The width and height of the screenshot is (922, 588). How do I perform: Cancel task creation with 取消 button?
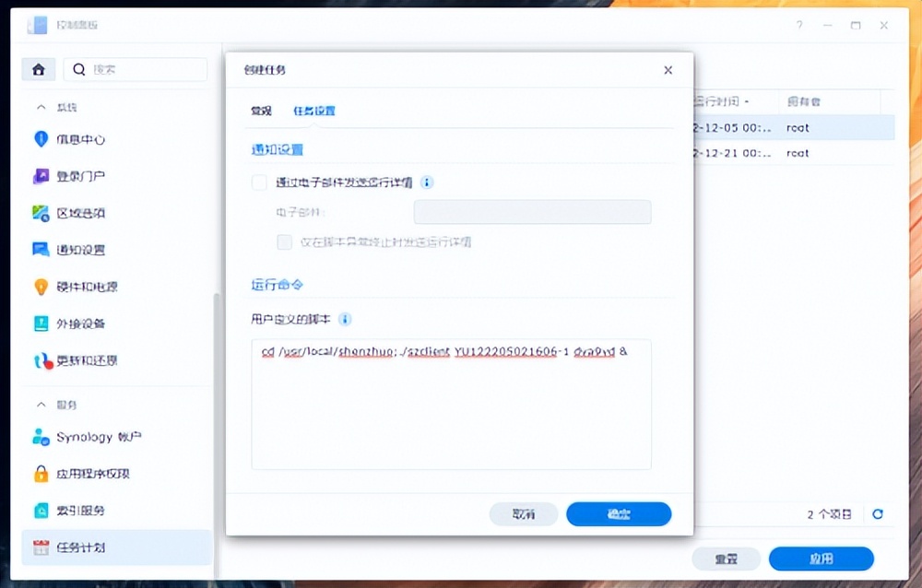click(x=524, y=514)
